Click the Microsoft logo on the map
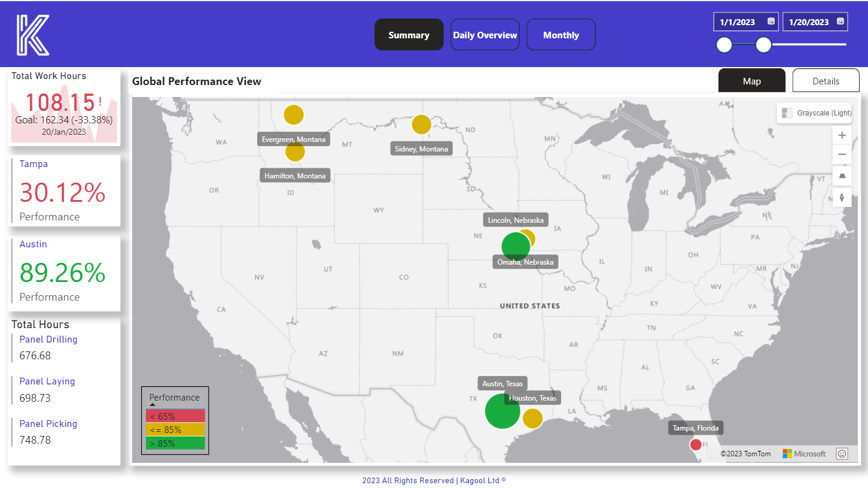Viewport: 868px width, 488px height. (x=804, y=454)
